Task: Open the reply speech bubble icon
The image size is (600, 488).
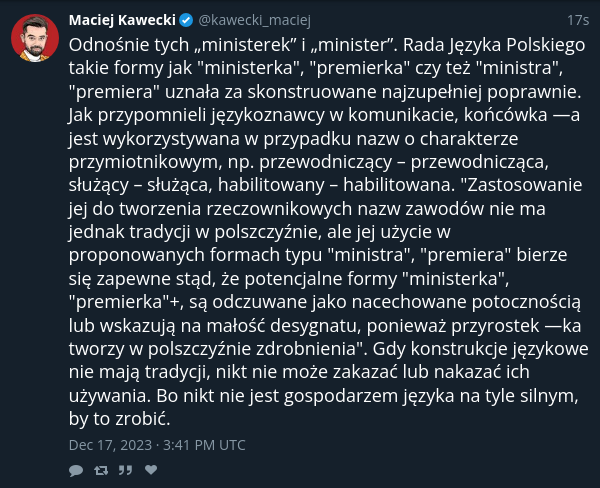Action: pos(76,470)
